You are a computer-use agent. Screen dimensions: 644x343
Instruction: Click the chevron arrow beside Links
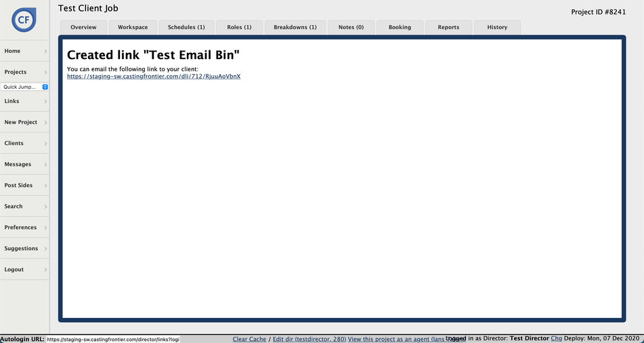tap(45, 102)
